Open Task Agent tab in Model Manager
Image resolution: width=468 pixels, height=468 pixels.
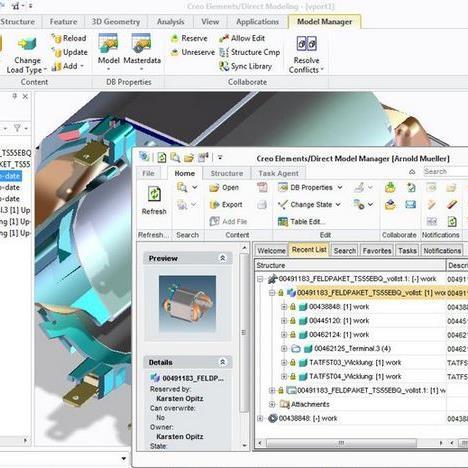(x=278, y=173)
